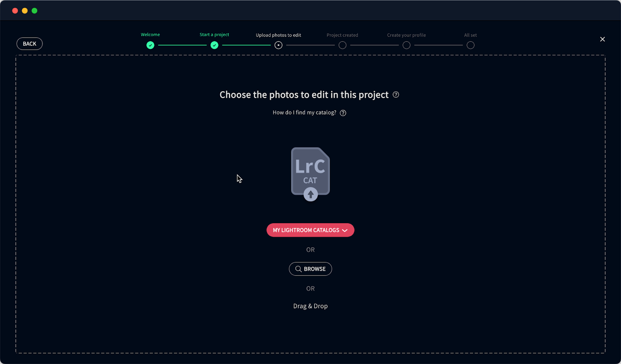Image resolution: width=621 pixels, height=364 pixels.
Task: Select the Create your profile step circle
Action: [x=406, y=45]
